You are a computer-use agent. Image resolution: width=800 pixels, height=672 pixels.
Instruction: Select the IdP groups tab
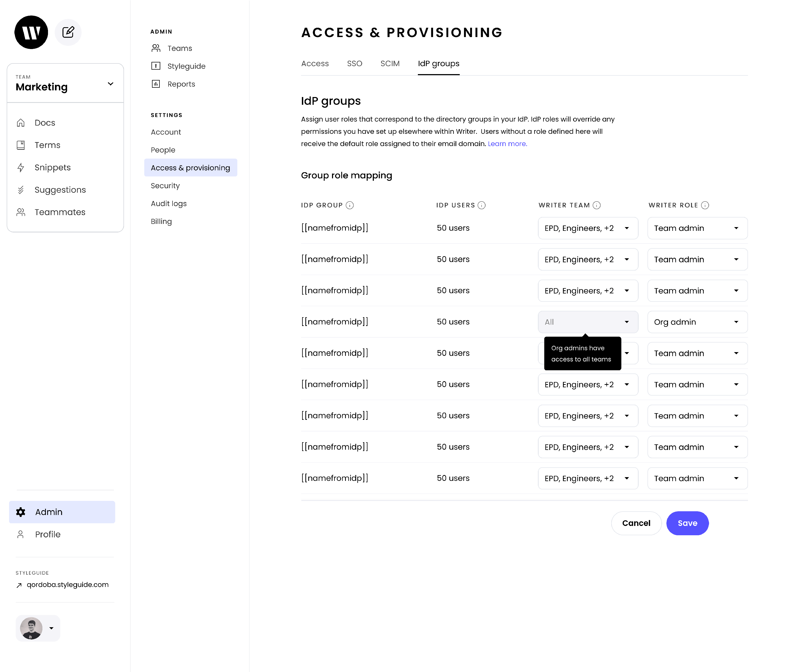pyautogui.click(x=439, y=64)
